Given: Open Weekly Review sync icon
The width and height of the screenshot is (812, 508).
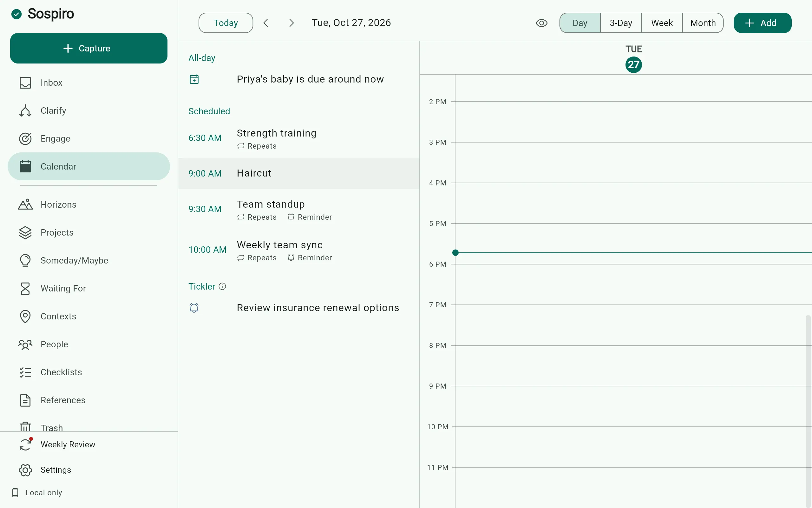Looking at the screenshot, I should coord(25,444).
